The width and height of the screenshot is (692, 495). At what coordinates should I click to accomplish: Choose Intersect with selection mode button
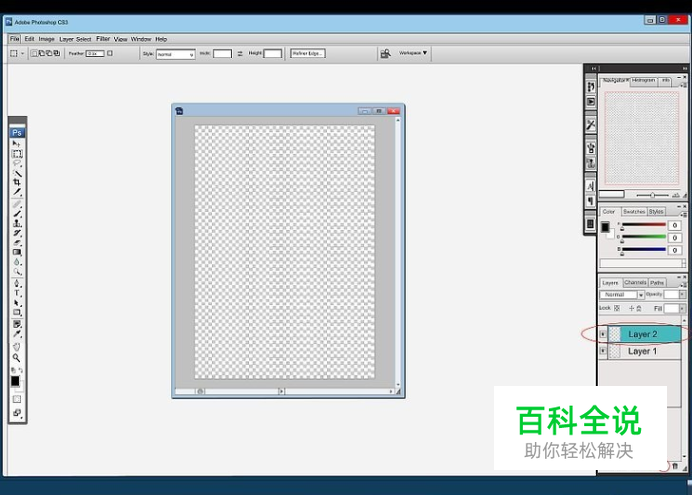(x=56, y=53)
